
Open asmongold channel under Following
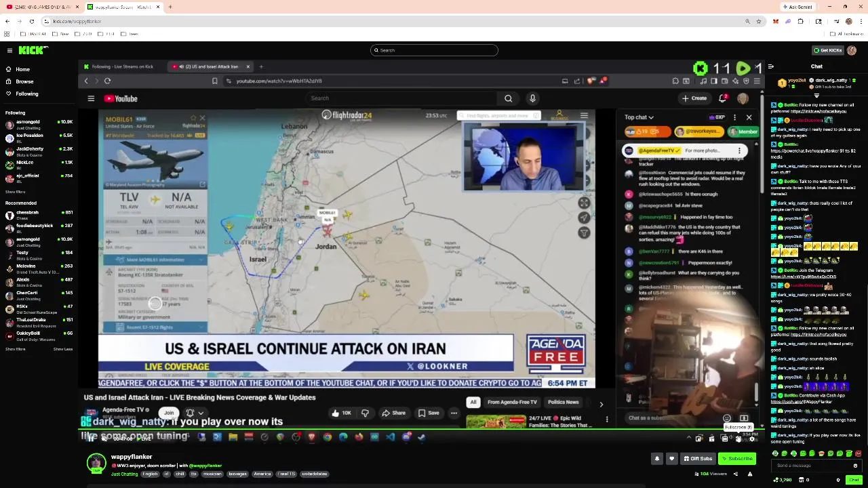(x=37, y=125)
